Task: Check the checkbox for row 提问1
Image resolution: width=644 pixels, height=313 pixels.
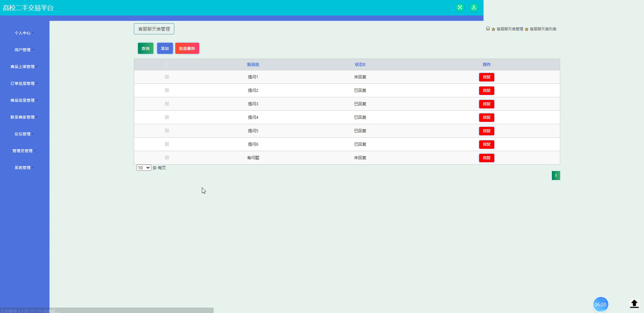Action: 167,77
